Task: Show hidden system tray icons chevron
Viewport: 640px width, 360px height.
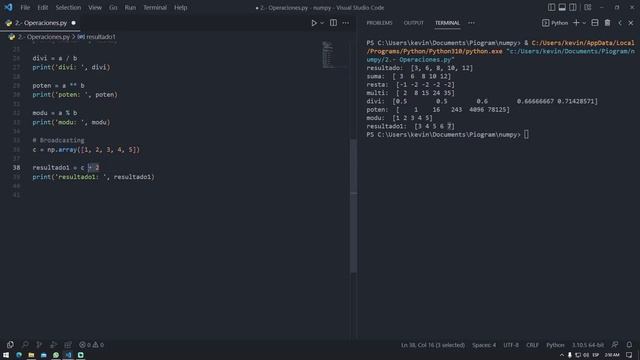Action: pos(562,355)
